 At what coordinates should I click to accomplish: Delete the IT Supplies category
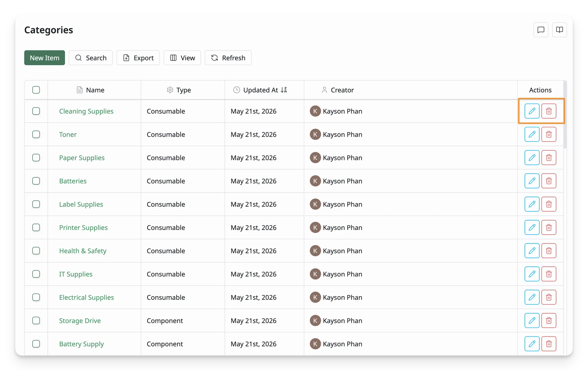coord(548,274)
